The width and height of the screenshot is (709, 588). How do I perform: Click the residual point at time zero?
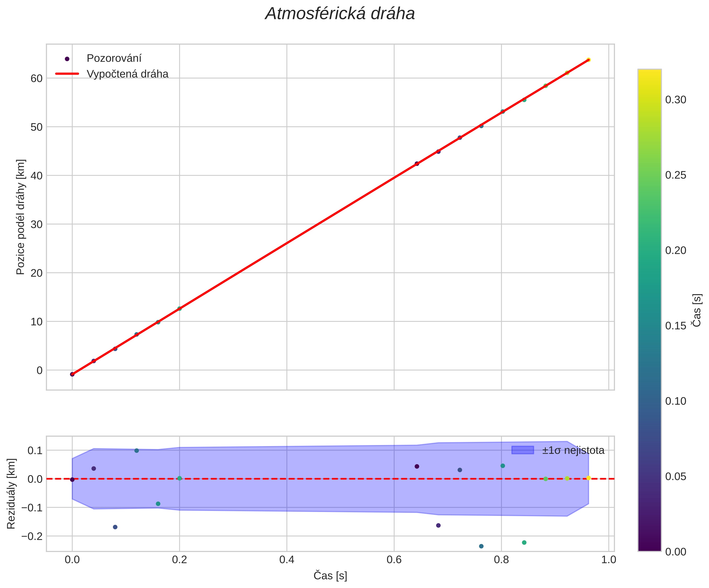(x=72, y=480)
